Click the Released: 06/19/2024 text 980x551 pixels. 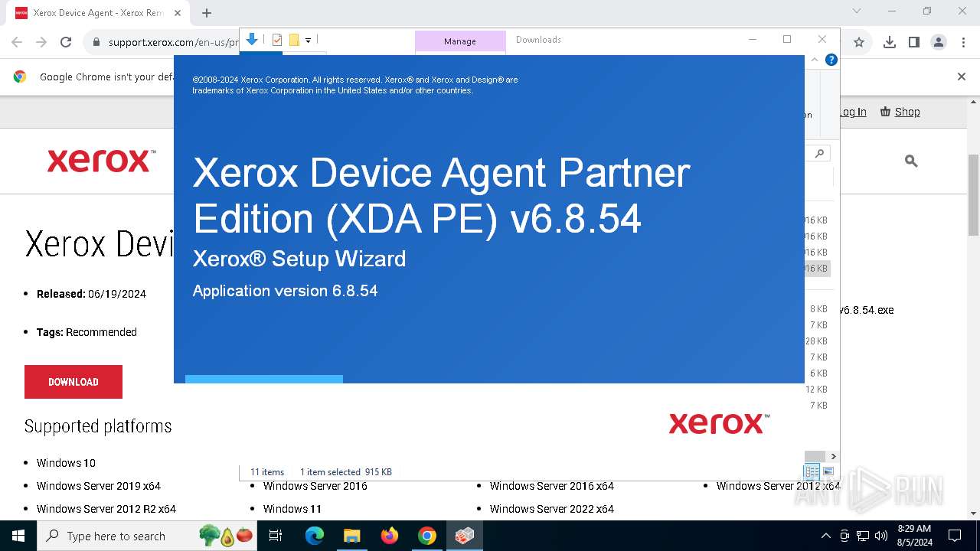point(91,294)
